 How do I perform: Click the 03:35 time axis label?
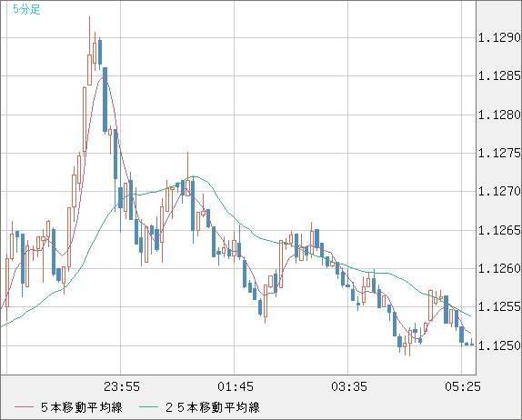(349, 386)
